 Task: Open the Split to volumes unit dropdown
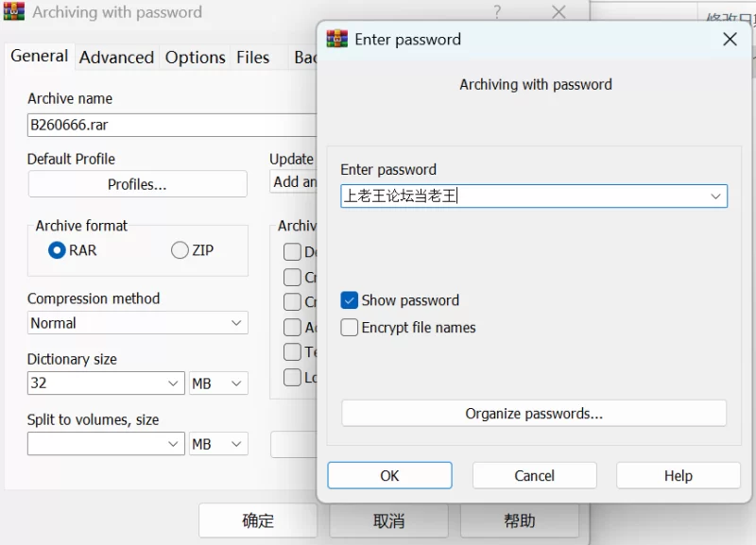(x=218, y=444)
